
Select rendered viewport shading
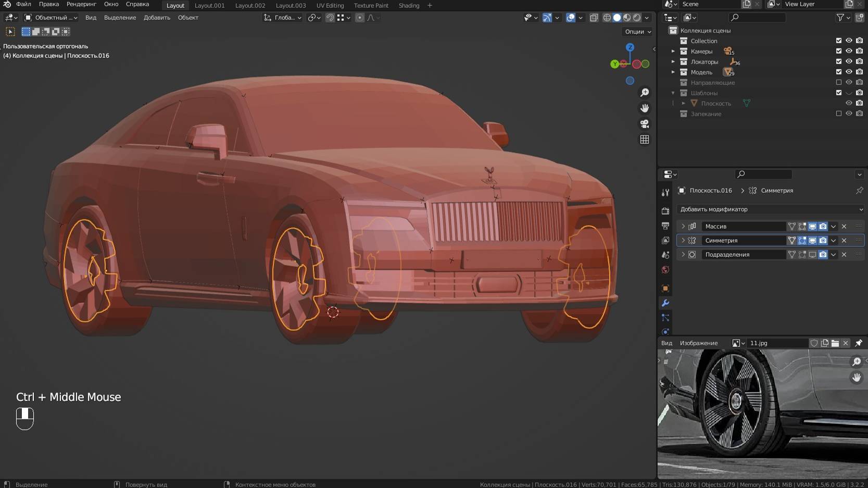pyautogui.click(x=637, y=17)
